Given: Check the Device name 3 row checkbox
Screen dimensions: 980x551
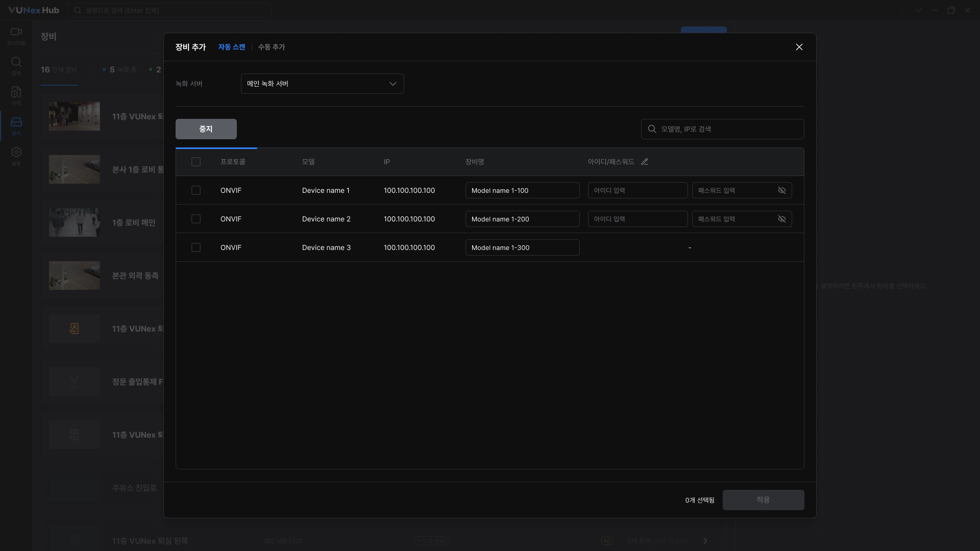Looking at the screenshot, I should (196, 247).
